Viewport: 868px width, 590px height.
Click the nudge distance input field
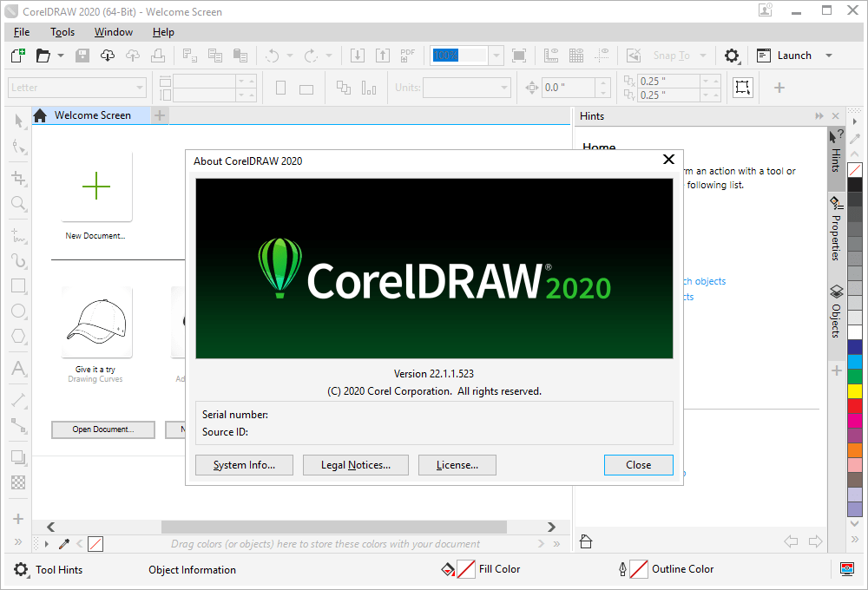coord(569,88)
